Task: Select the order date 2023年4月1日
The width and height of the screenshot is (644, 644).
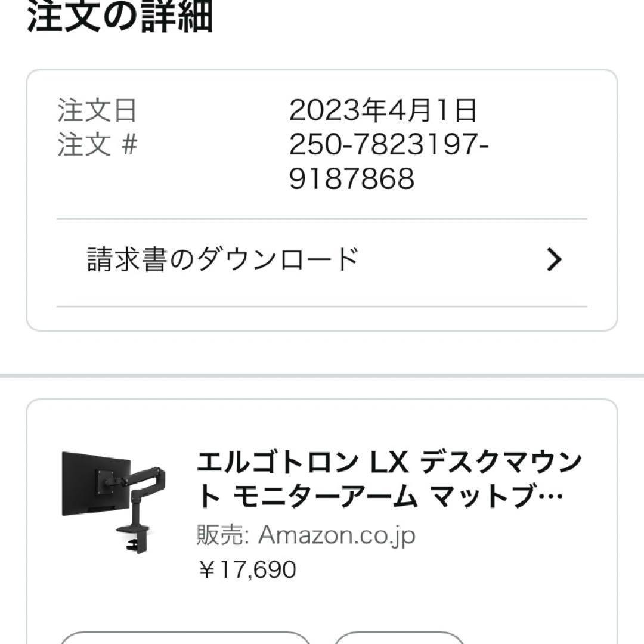Action: (x=385, y=112)
